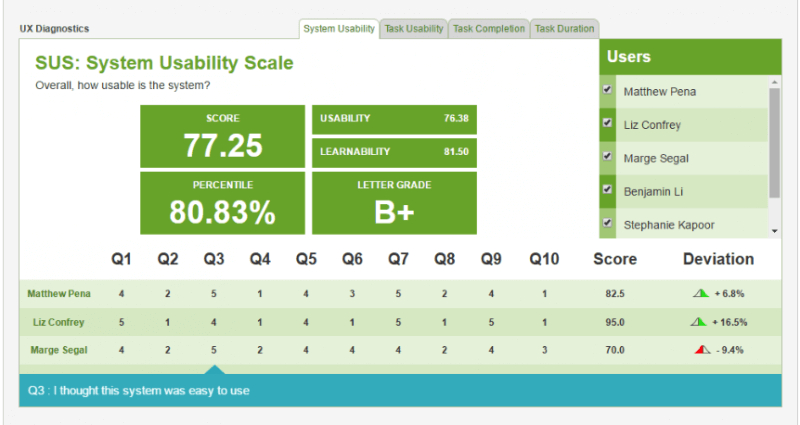Image resolution: width=800 pixels, height=425 pixels.
Task: Click the Users list scrollbar thumb
Action: (x=774, y=142)
